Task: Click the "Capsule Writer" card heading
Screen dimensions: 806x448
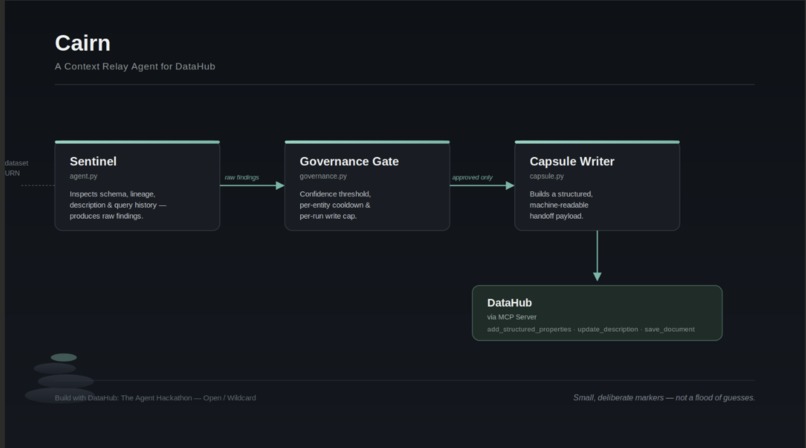Action: tap(572, 161)
